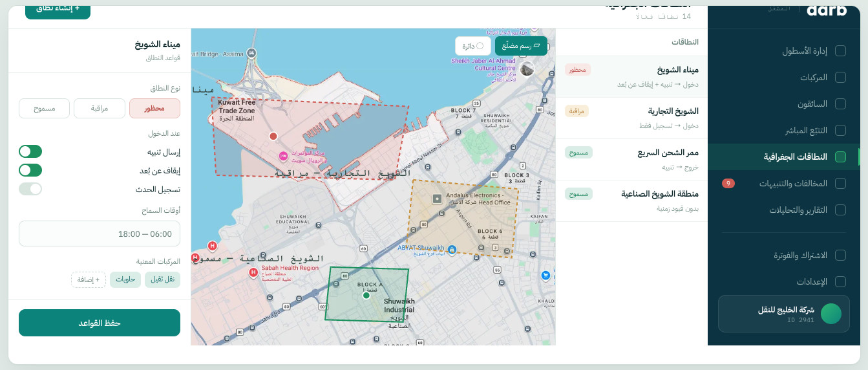The image size is (868, 370).
Task: Toggle the تسجيل الحدث switch
Action: 30,189
